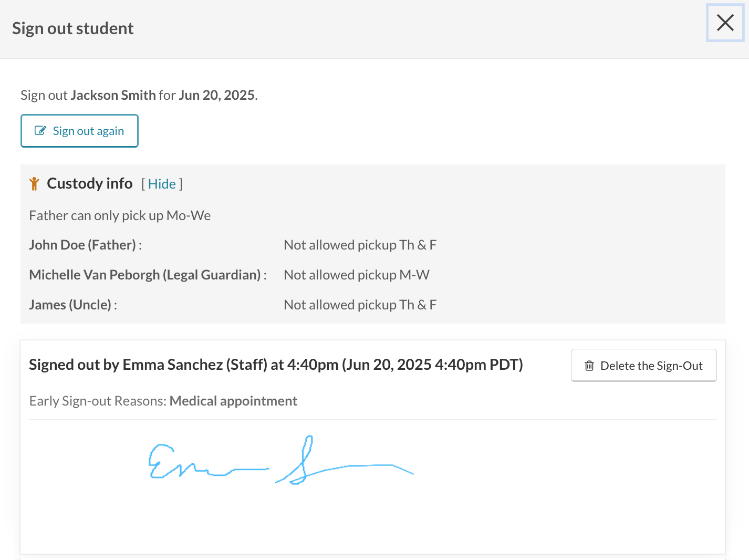
Task: Click the Medical appointment reason text
Action: (233, 401)
